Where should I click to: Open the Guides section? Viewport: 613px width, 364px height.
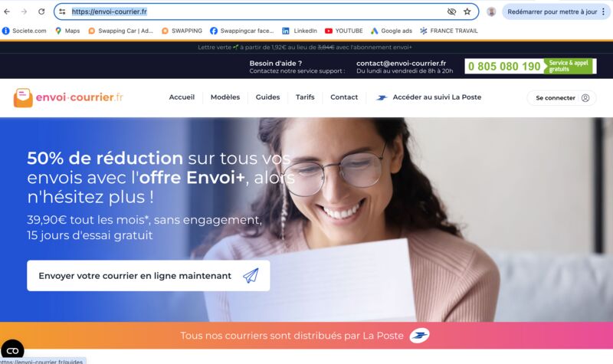click(x=267, y=97)
